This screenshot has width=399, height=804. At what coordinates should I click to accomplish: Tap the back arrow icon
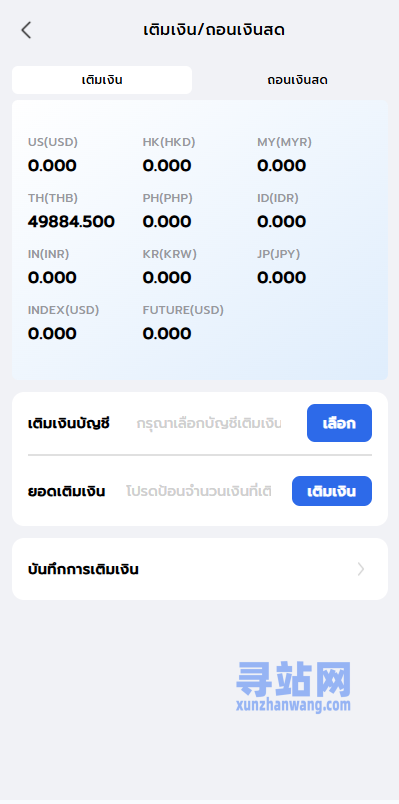click(26, 30)
